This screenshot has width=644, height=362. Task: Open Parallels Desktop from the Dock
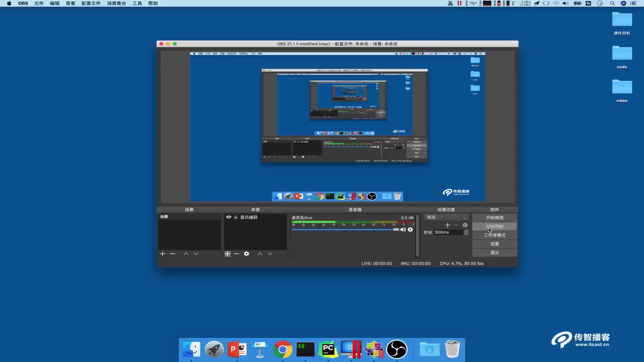click(x=351, y=349)
